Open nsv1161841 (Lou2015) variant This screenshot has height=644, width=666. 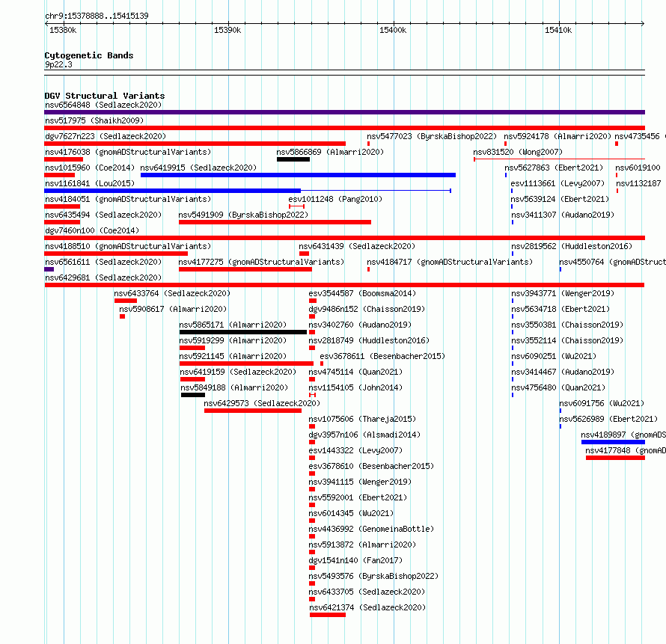tap(90, 183)
